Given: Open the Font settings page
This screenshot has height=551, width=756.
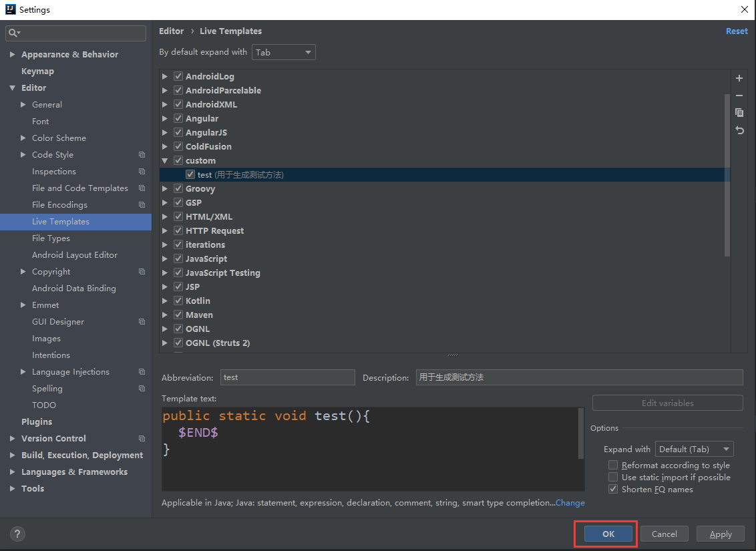Looking at the screenshot, I should click(41, 122).
